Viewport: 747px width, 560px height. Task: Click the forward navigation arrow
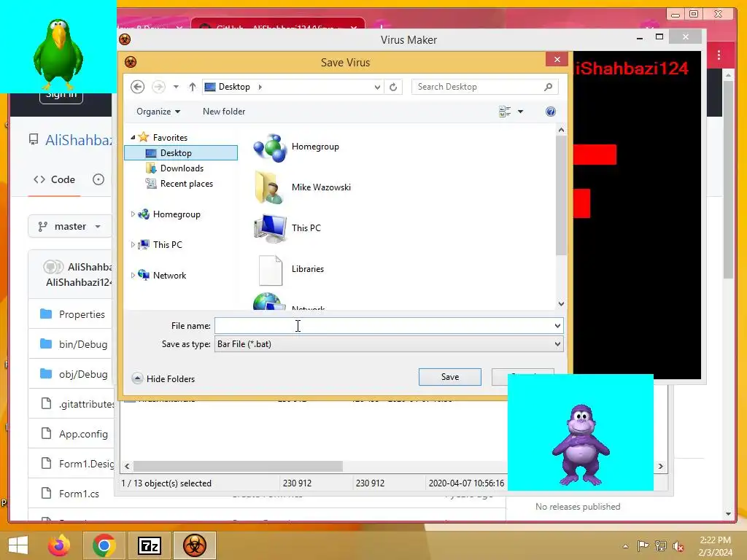pyautogui.click(x=158, y=87)
